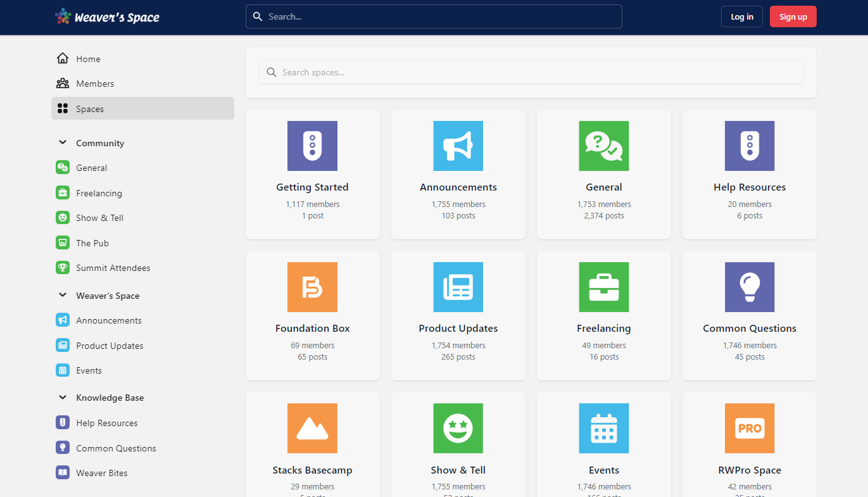Click the Events calendar icon in sidebar
The height and width of the screenshot is (497, 868).
tap(63, 370)
